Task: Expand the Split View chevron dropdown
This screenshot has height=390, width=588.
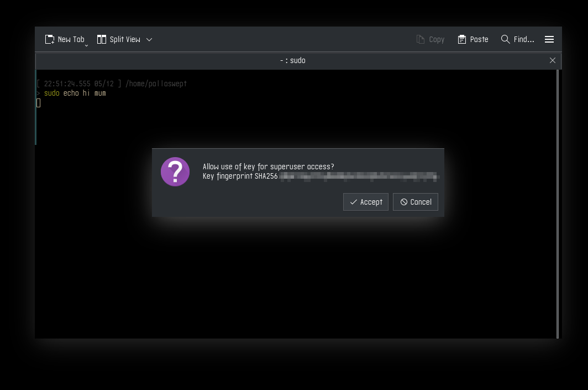Action: [x=149, y=39]
